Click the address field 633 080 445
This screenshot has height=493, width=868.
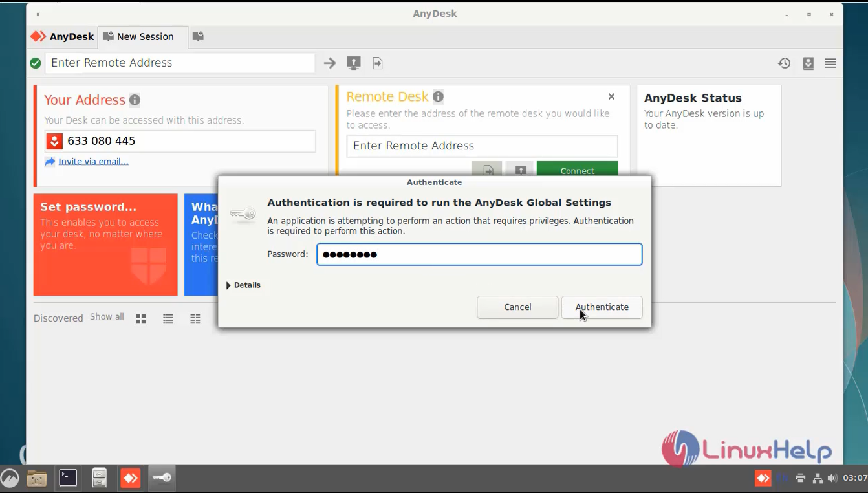pos(180,141)
